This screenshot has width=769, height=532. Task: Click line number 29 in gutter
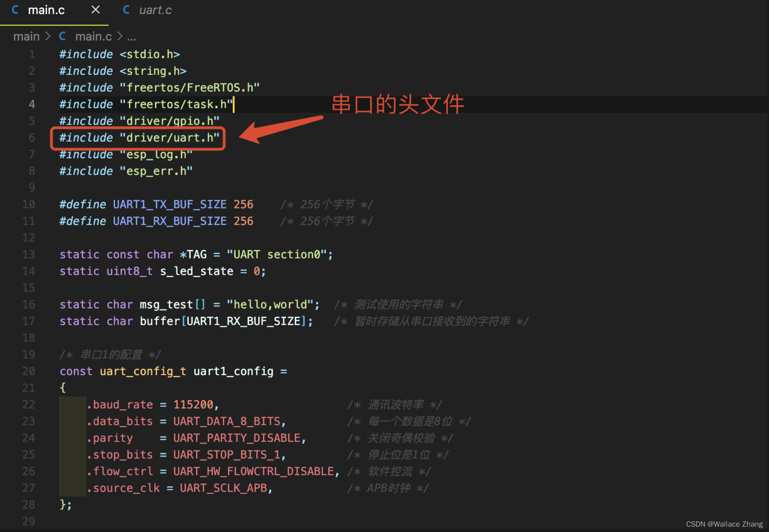click(29, 522)
